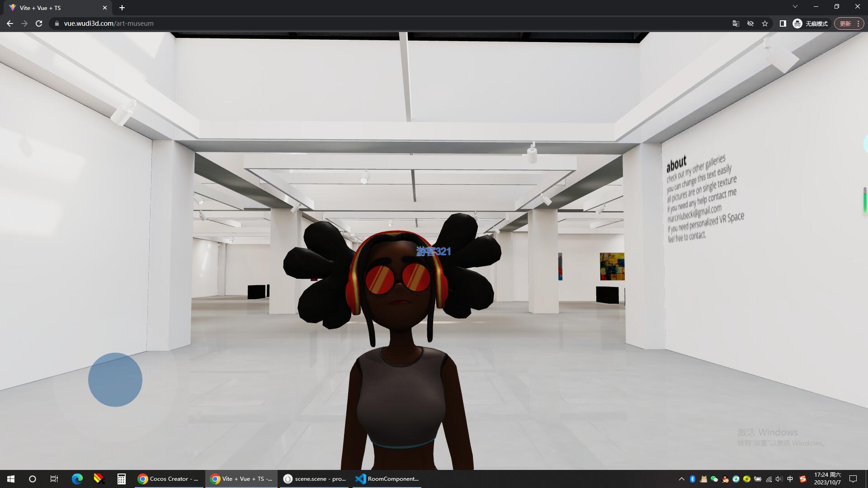Expand the tab search dropdown arrow
The height and width of the screenshot is (488, 868).
point(795,6)
